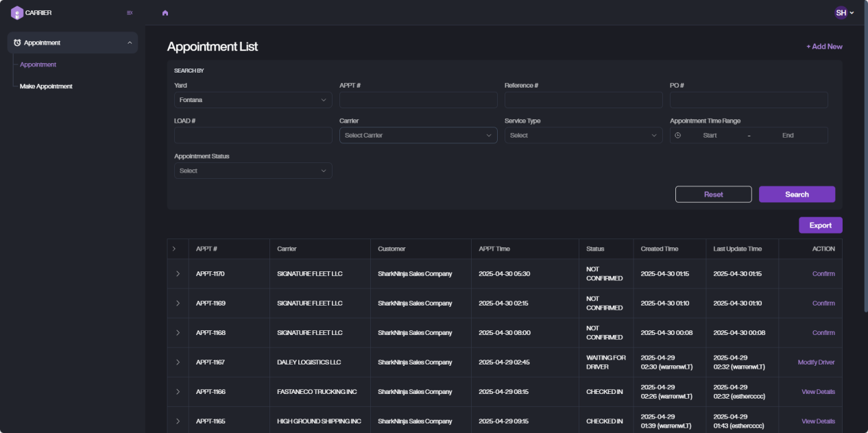Go to Make Appointment in sidebar

click(46, 86)
